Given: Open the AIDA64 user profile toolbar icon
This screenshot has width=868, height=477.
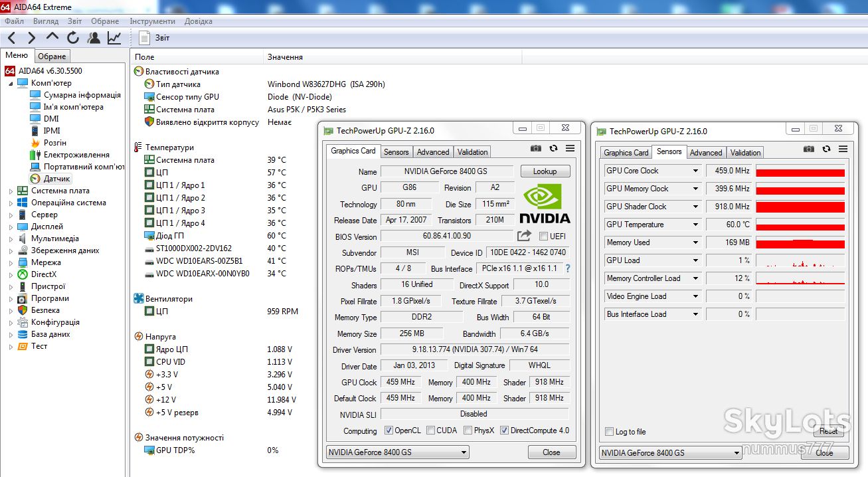Looking at the screenshot, I should click(x=94, y=38).
